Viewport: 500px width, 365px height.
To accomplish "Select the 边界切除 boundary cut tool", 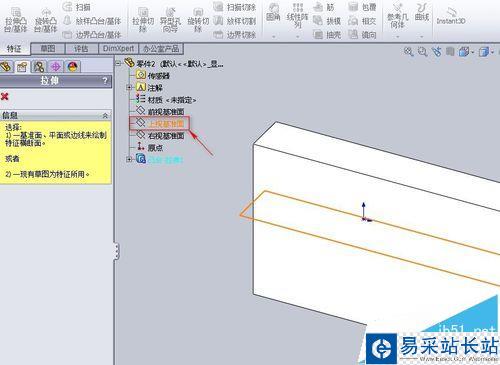I will coord(235,34).
